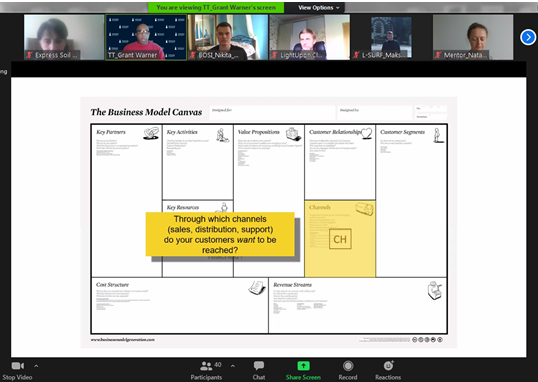The image size is (538, 382).
Task: Show next participants with the blue arrow
Action: 528,37
